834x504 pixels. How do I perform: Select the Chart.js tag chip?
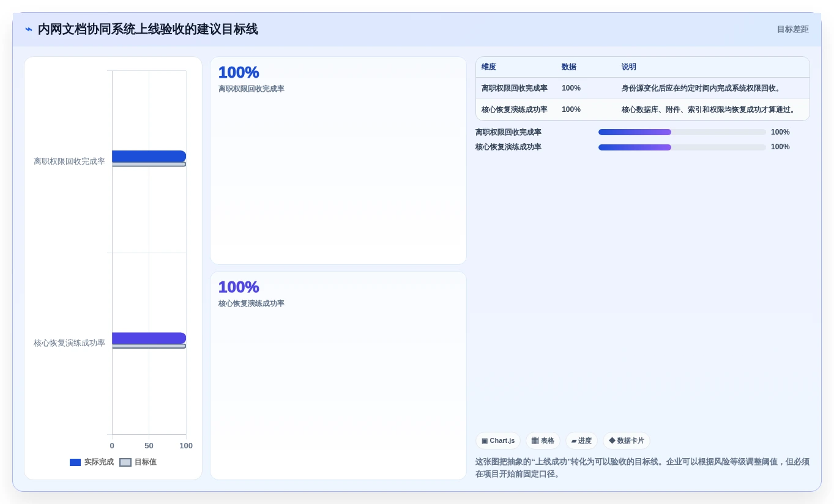(498, 441)
